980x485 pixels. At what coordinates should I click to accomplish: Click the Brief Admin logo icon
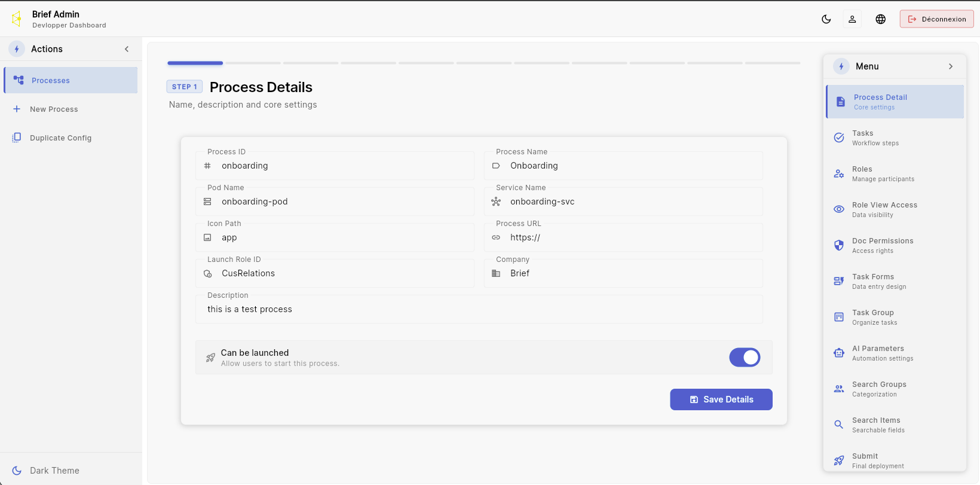[17, 19]
